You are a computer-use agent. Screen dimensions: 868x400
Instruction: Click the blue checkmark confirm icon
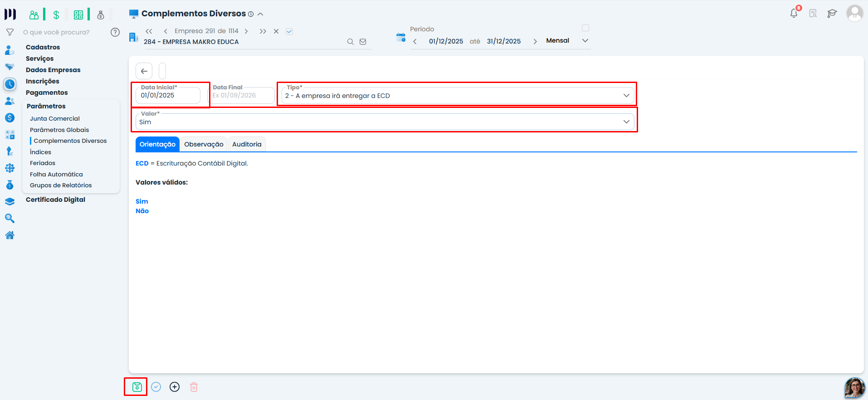156,387
